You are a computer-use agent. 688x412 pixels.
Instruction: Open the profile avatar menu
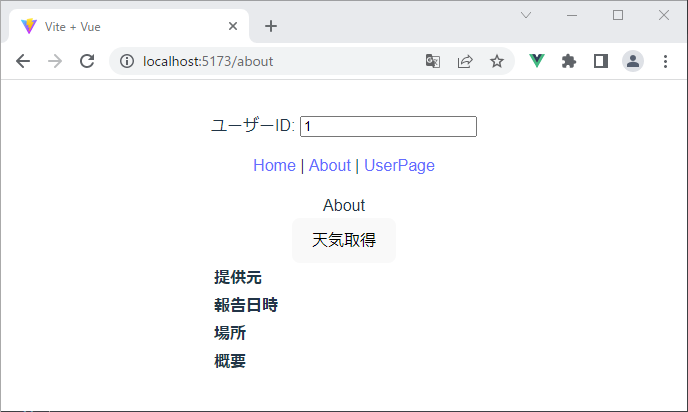pyautogui.click(x=633, y=61)
